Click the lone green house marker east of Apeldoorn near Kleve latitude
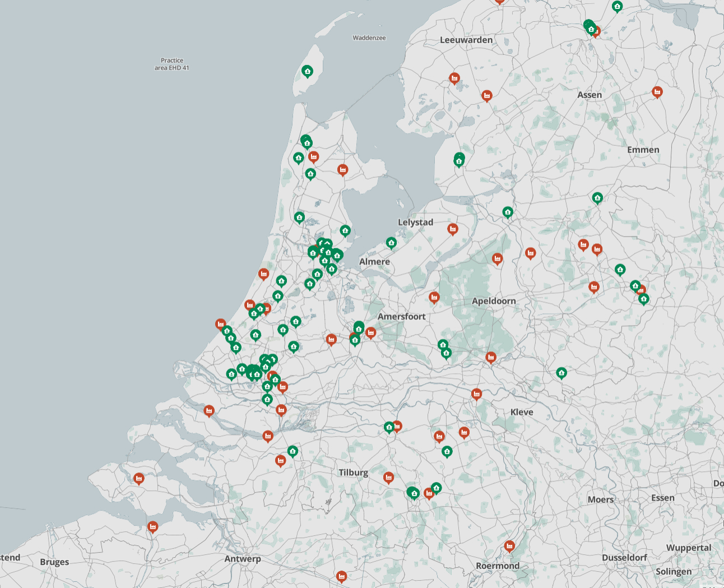Image resolution: width=724 pixels, height=588 pixels. point(561,373)
